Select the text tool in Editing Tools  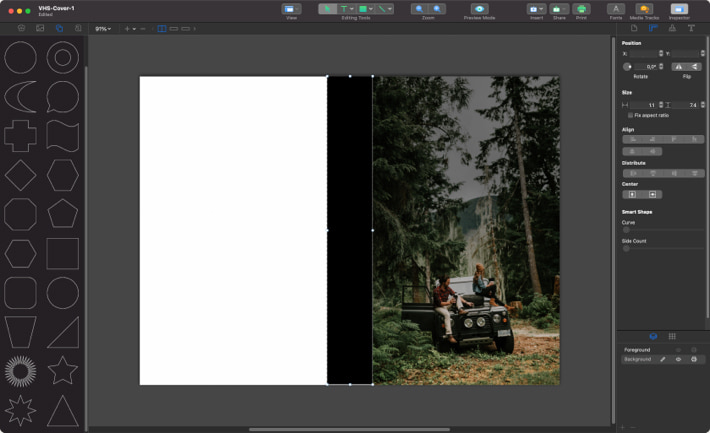(x=344, y=9)
